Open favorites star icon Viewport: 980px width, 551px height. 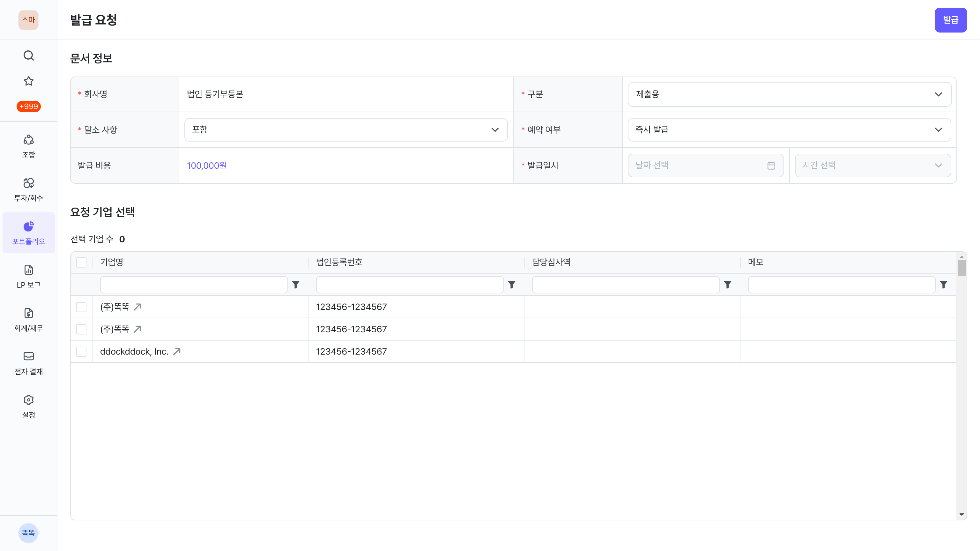tap(28, 81)
